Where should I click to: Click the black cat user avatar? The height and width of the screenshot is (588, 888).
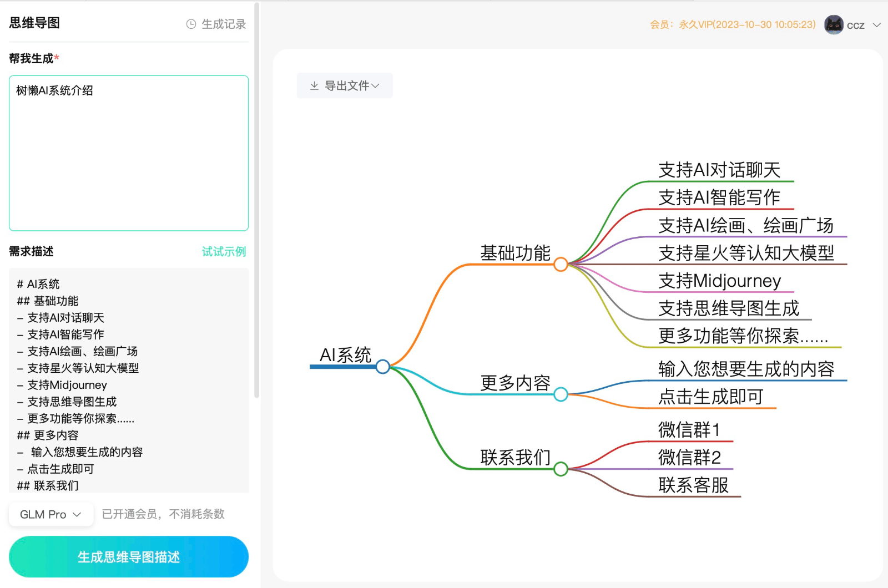(x=834, y=25)
